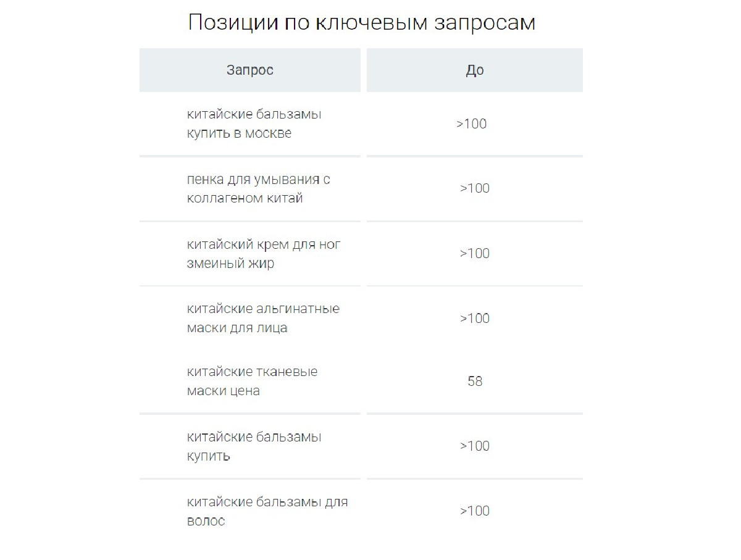
Task: Select the "китайские альгинатные маски для лица" query
Action: tap(263, 318)
